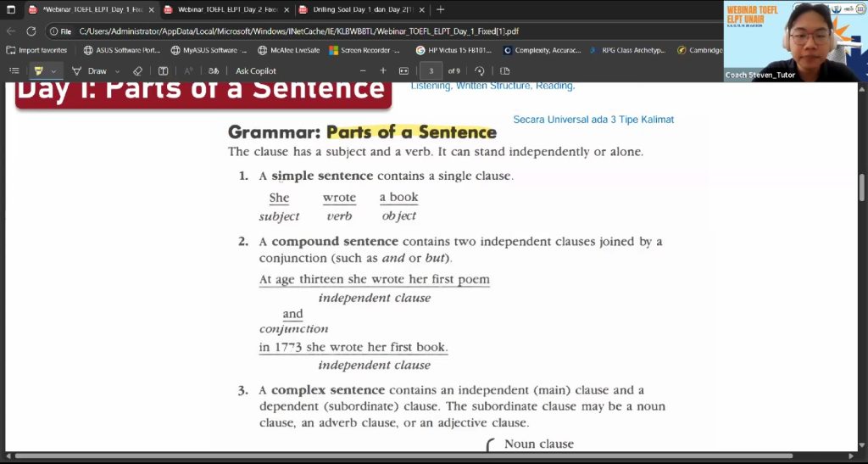Viewport: 868px width, 464px height.
Task: Open a new browser tab
Action: [x=440, y=9]
